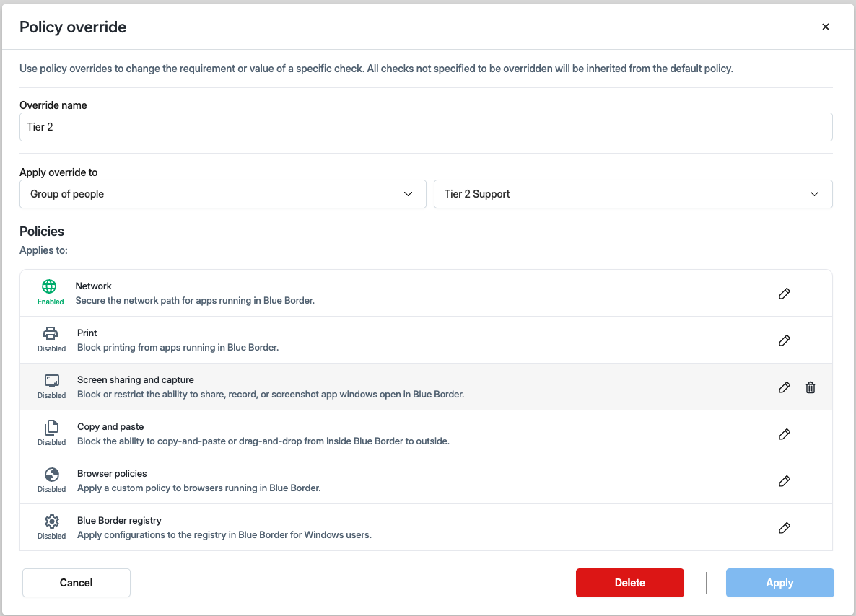Click the Blue Border registry title
The height and width of the screenshot is (616, 856).
(119, 521)
